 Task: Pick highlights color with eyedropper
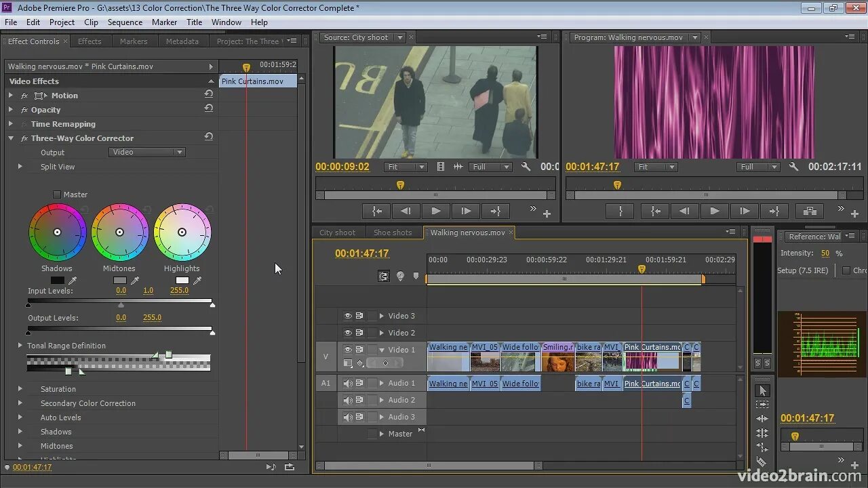pyautogui.click(x=197, y=281)
